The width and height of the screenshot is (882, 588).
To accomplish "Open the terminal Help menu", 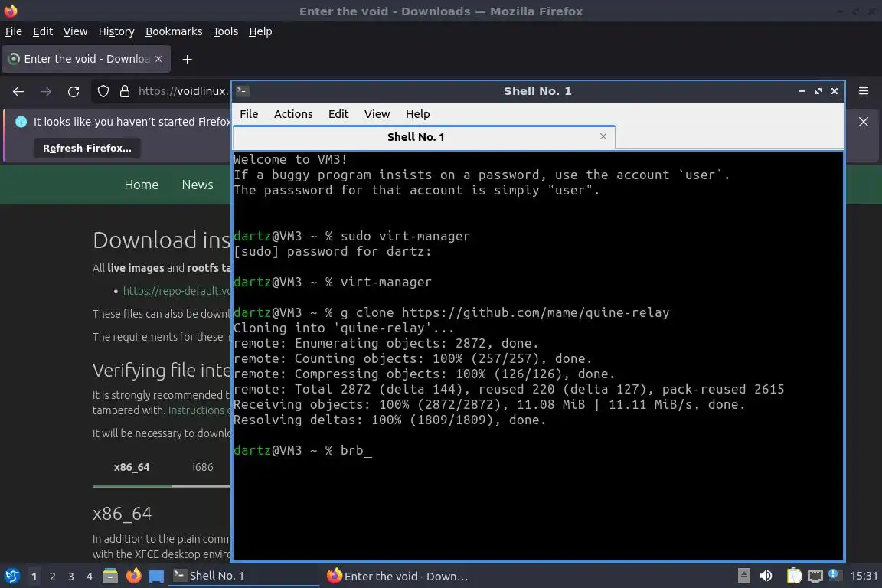I will pos(418,113).
